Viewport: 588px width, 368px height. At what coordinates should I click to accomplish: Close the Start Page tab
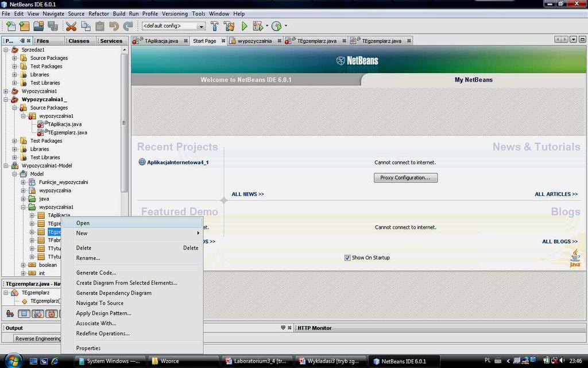(223, 41)
